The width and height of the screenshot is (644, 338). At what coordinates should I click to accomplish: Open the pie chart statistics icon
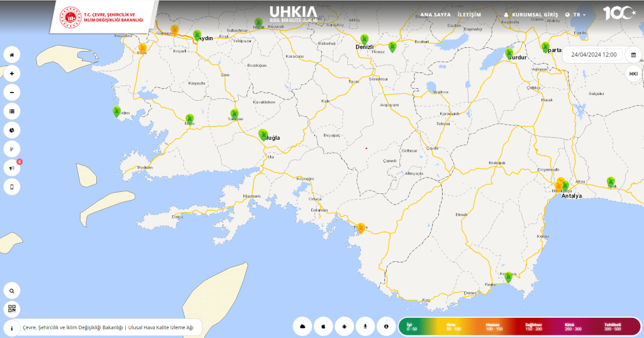pyautogui.click(x=12, y=130)
